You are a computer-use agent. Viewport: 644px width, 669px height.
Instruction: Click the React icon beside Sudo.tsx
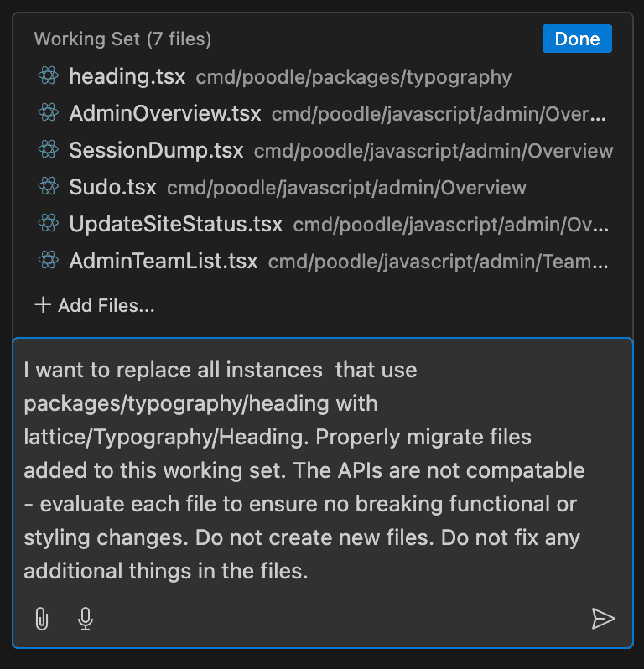49,186
